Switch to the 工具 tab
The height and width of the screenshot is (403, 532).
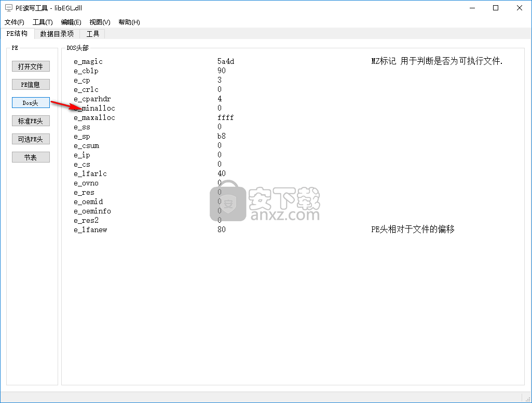tap(92, 34)
